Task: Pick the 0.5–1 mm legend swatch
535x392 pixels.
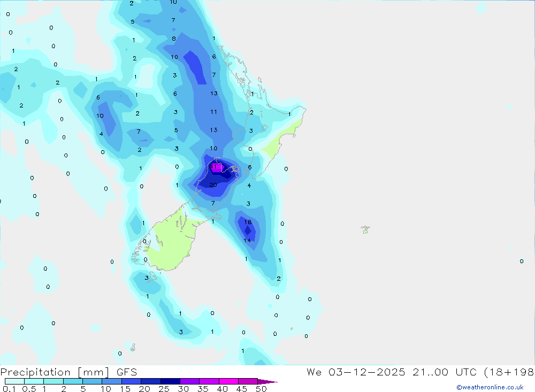Action: (34, 381)
